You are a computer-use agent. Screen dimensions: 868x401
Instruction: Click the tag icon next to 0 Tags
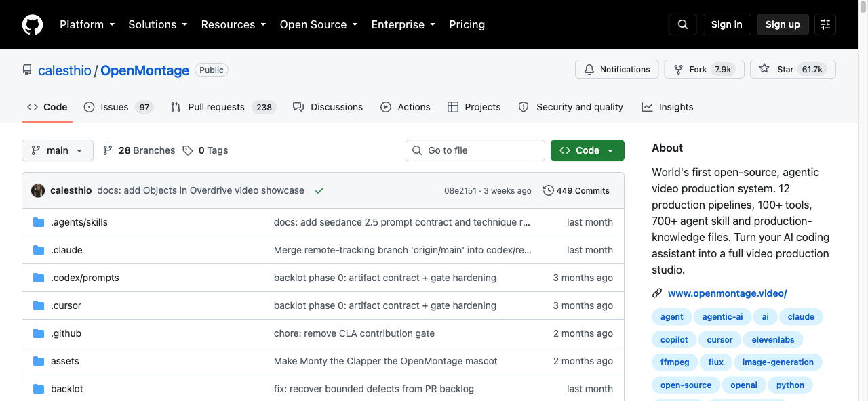coord(188,150)
